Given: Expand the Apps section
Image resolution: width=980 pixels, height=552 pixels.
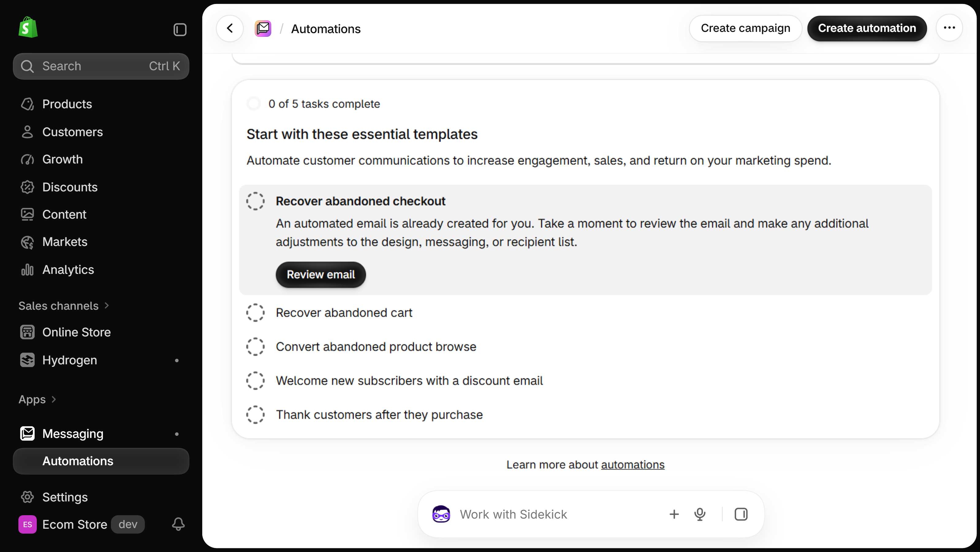Looking at the screenshot, I should [37, 399].
